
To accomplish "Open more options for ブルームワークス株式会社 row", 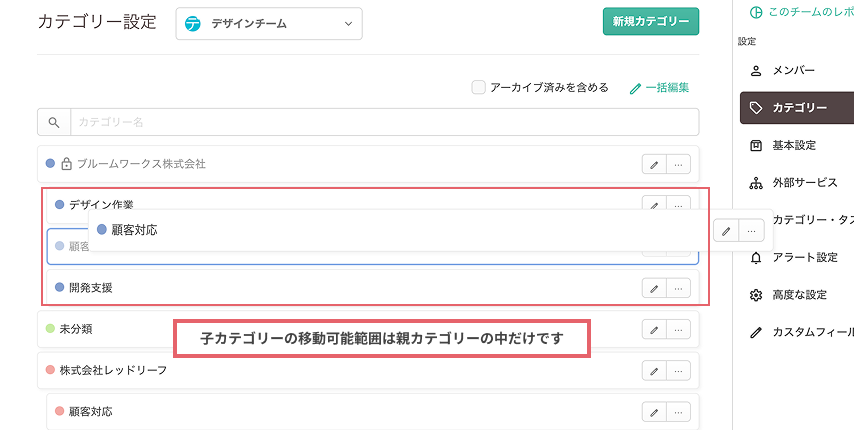I will point(679,164).
